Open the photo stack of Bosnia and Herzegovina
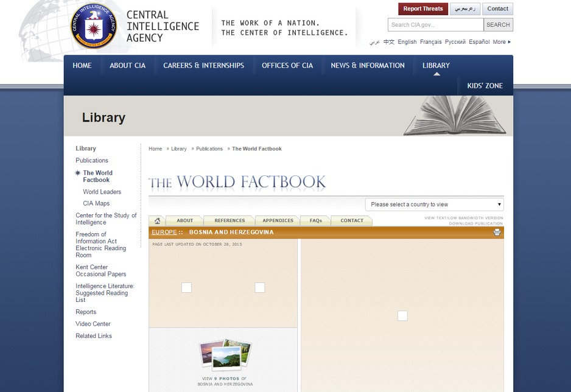Viewport: 571px width, 392px height. point(225,355)
